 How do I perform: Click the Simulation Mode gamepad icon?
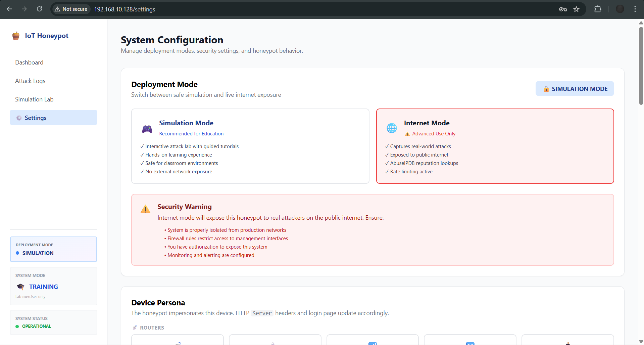pyautogui.click(x=147, y=129)
